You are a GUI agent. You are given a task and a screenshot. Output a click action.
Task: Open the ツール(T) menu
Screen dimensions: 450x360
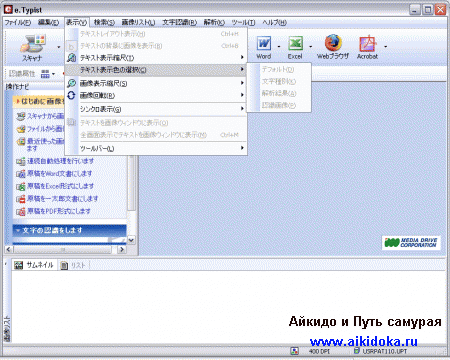[x=243, y=22]
